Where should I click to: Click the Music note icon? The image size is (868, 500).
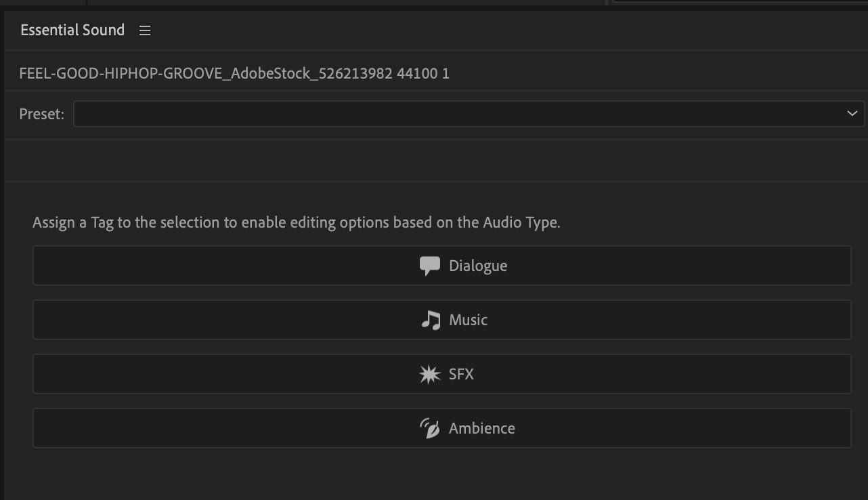pos(431,320)
